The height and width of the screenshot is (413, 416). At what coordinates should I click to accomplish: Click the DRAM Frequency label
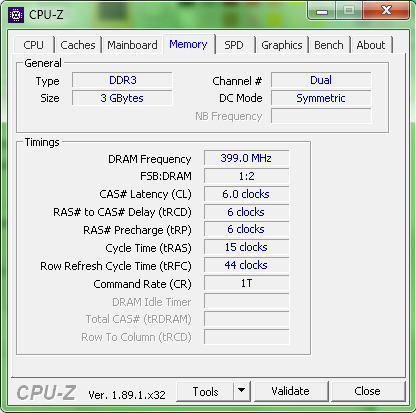[150, 159]
